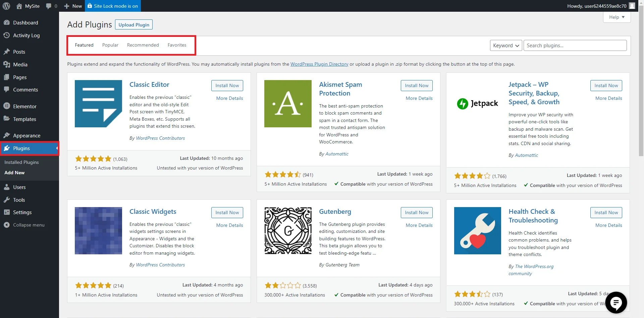Click the Search plugins input field
The image size is (644, 318).
pyautogui.click(x=575, y=45)
